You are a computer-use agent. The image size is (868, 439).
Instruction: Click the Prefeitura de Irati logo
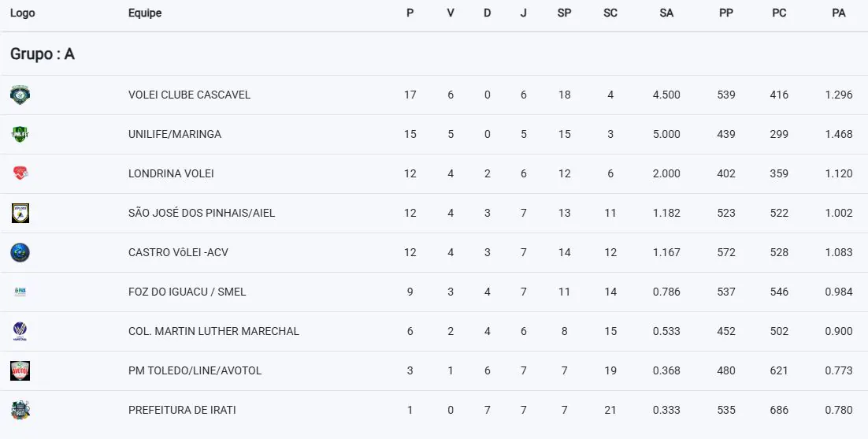pos(20,411)
